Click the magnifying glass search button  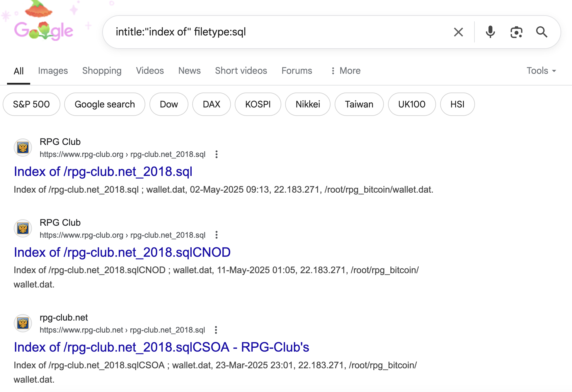[x=542, y=32]
